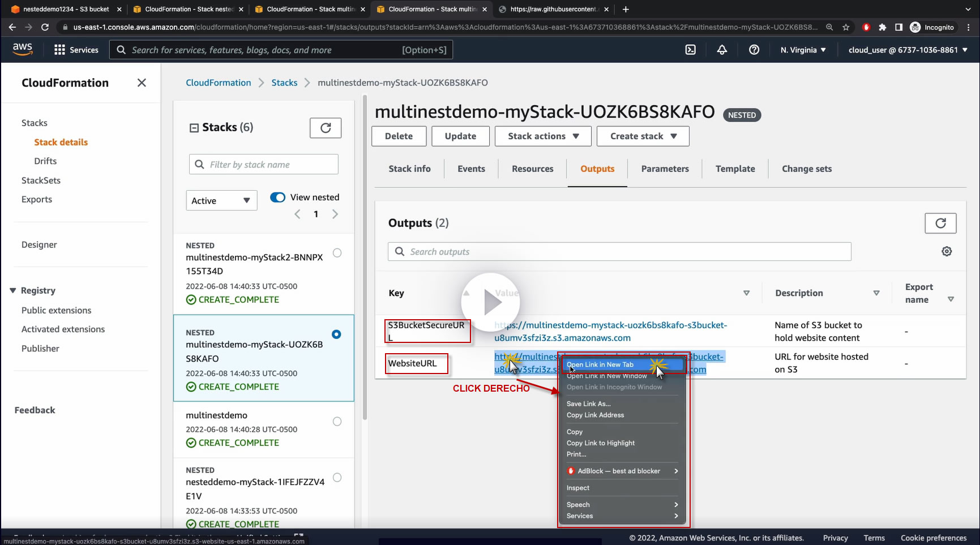Go to previous page of stacks
This screenshot has width=980, height=545.
tap(297, 214)
